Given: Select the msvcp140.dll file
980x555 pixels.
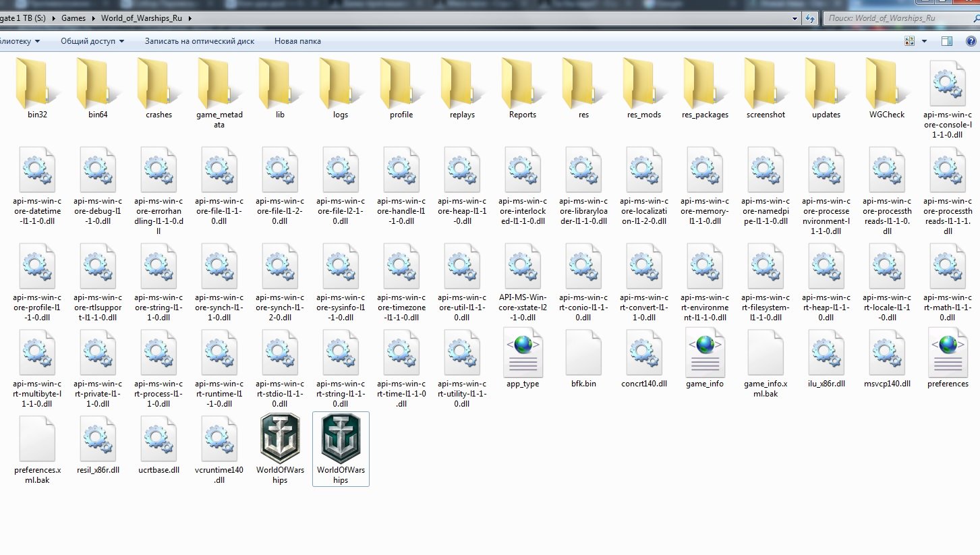Looking at the screenshot, I should 888,358.
